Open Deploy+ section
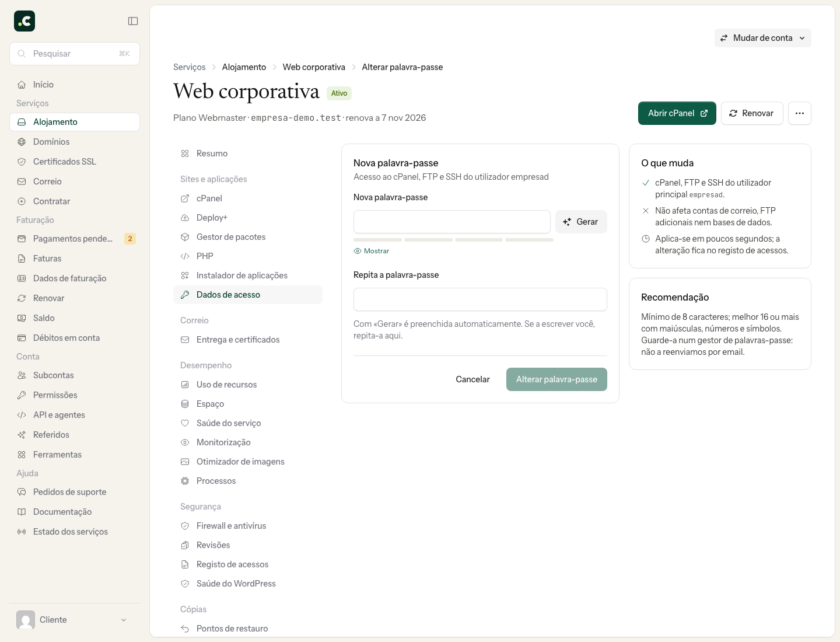This screenshot has height=642, width=840. tap(248, 218)
